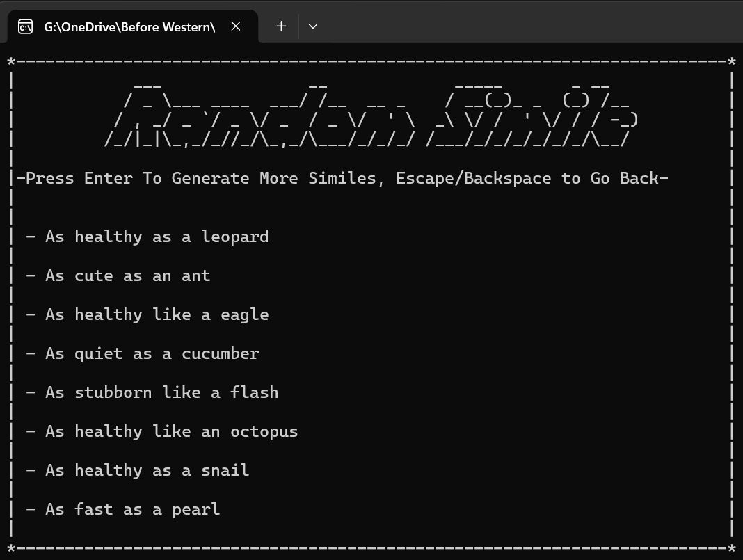Click the top-left asterisk corner of the border
Screen dimensions: 743x560
11,61
